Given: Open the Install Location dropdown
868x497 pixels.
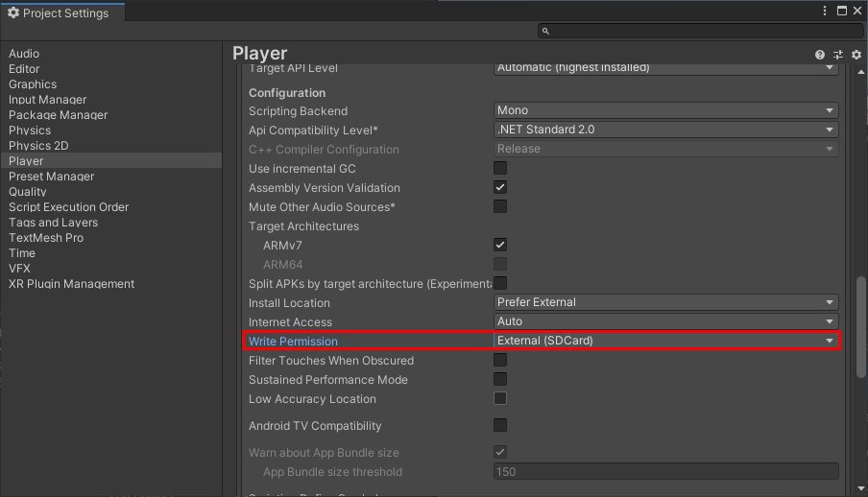Looking at the screenshot, I should pyautogui.click(x=665, y=303).
